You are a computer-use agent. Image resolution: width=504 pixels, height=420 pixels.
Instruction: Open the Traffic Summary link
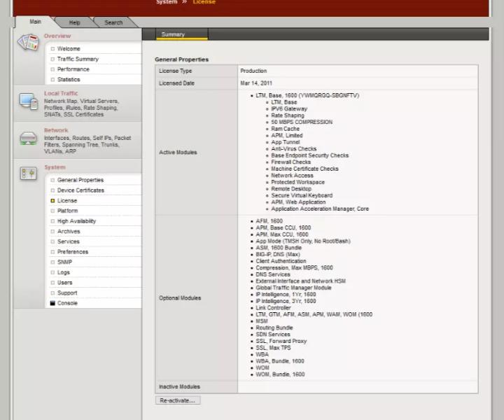(x=78, y=59)
